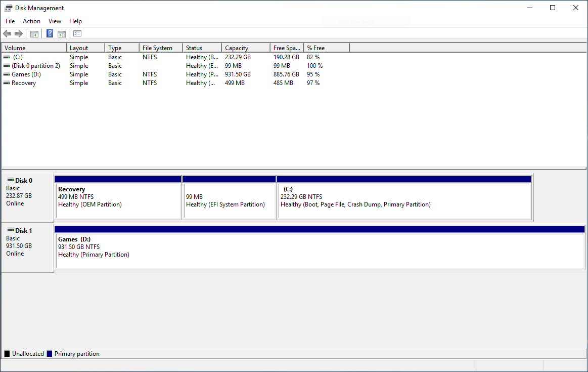Click the Disk Management icon in the title bar
This screenshot has width=588, height=372.
click(x=7, y=8)
